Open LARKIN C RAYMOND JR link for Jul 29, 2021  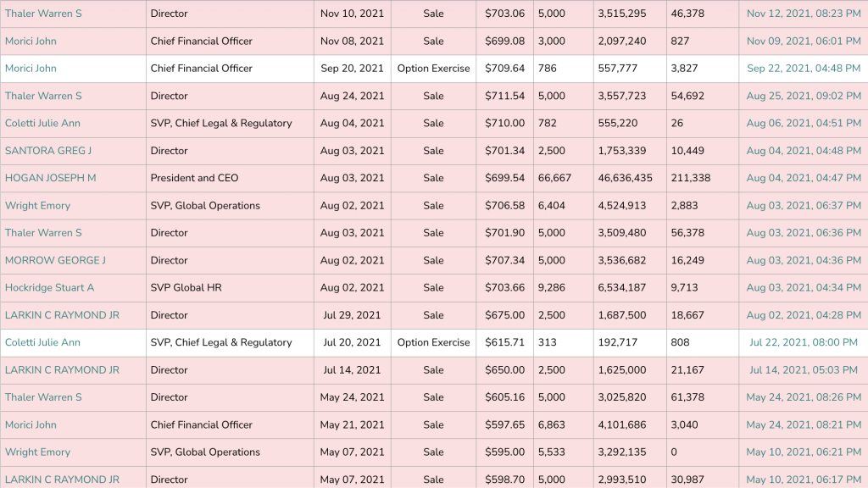pos(62,315)
